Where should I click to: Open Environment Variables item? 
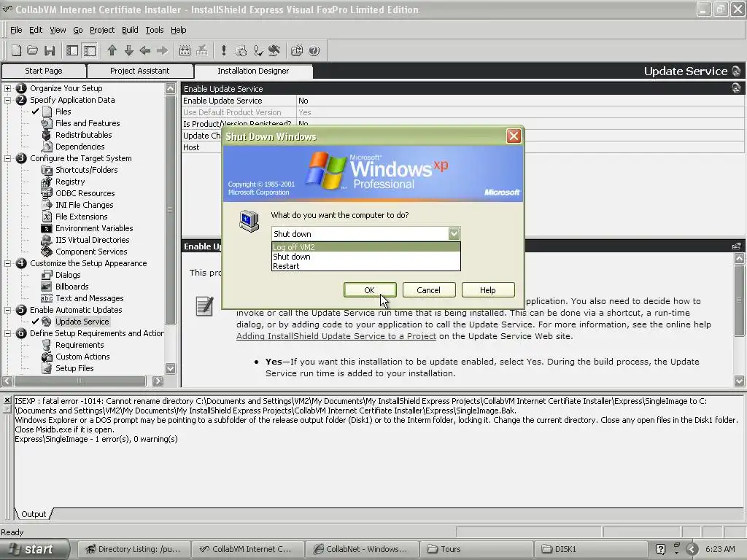[x=94, y=228]
